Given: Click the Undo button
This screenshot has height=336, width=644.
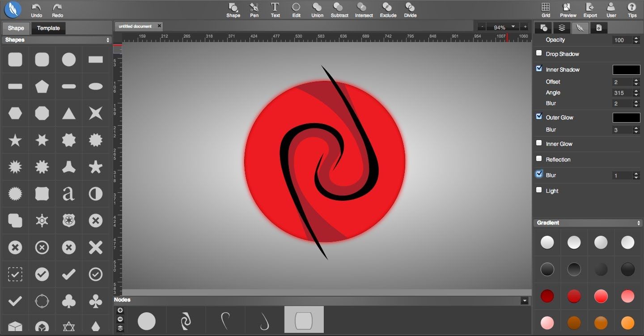Looking at the screenshot, I should [x=36, y=9].
